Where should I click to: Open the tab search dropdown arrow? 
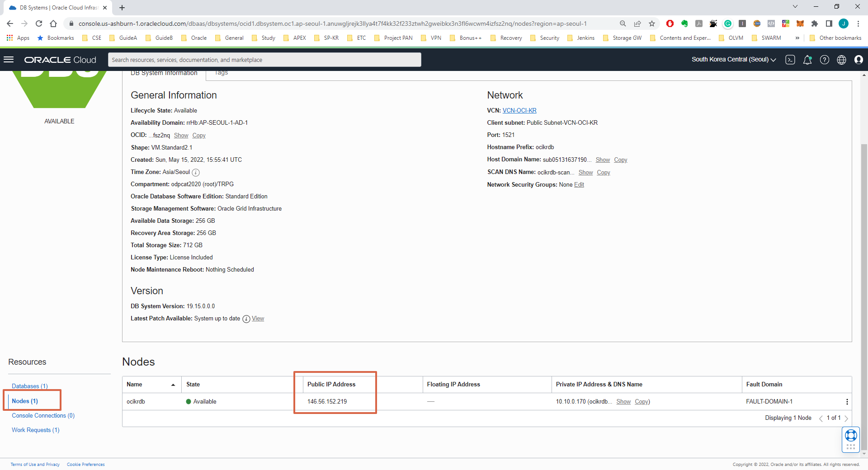(795, 7)
